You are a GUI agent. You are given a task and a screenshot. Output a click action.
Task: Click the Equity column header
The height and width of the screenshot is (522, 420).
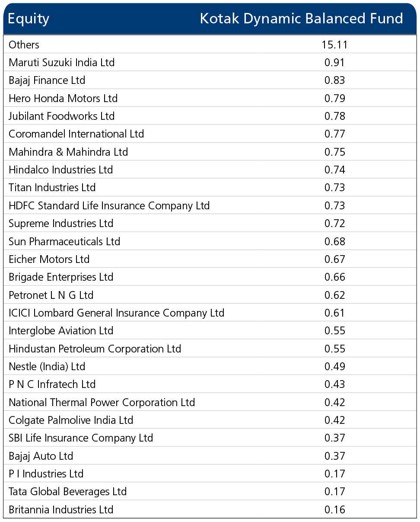pos(29,19)
